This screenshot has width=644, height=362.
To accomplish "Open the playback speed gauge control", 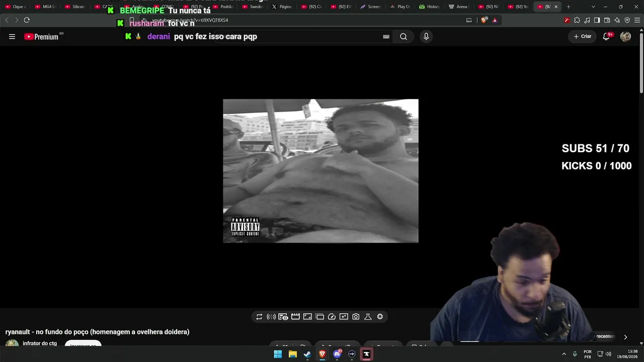I will [332, 317].
